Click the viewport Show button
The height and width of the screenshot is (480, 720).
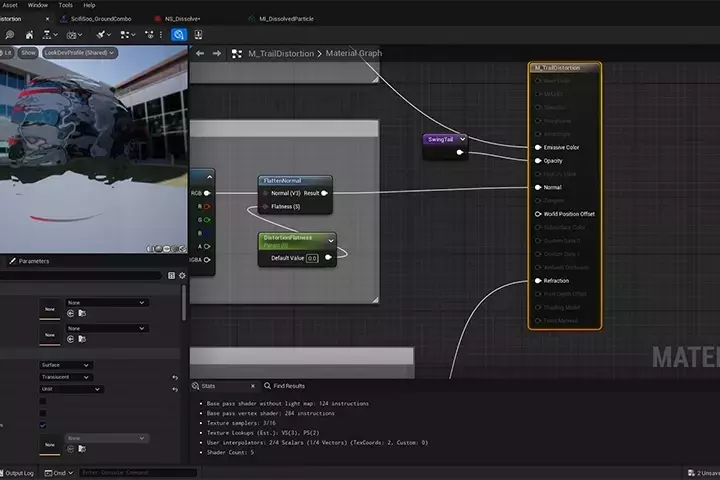click(28, 53)
